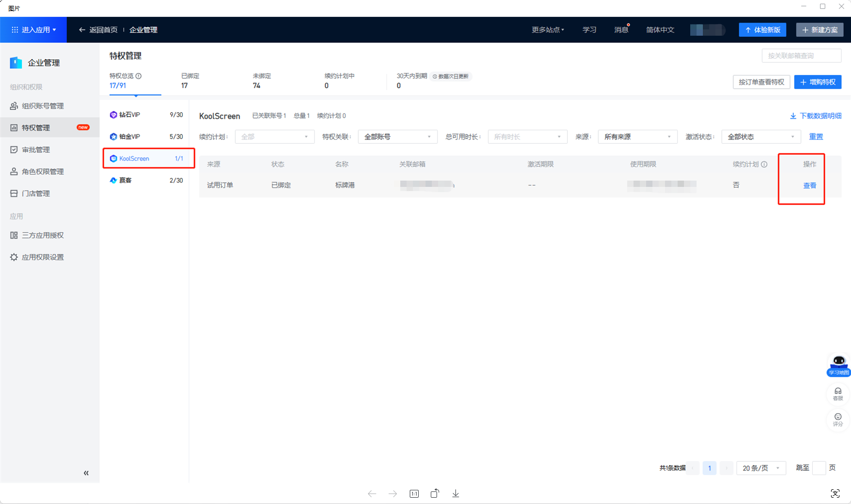Open the 续约计划 filter dropdown
This screenshot has height=504, width=851.
coord(274,137)
